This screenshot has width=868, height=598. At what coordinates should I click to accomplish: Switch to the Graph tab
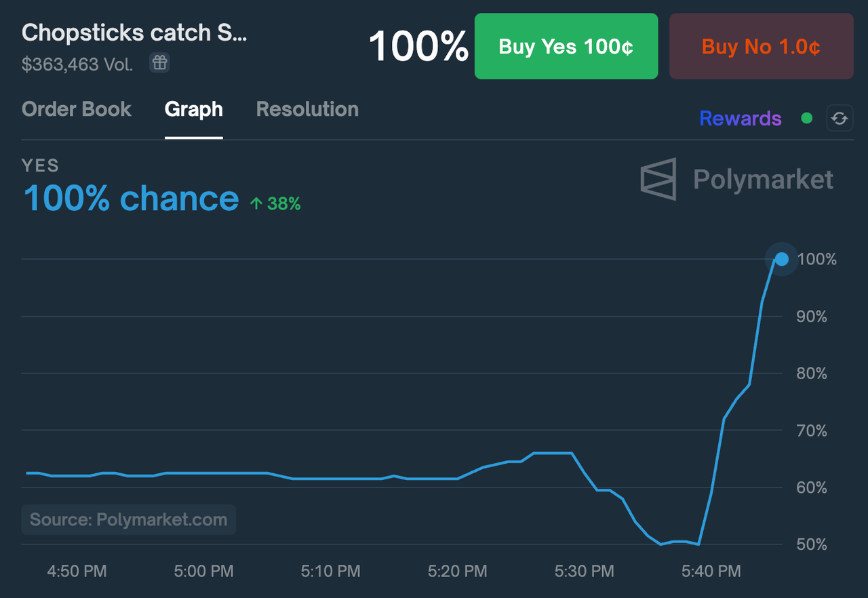(x=193, y=109)
